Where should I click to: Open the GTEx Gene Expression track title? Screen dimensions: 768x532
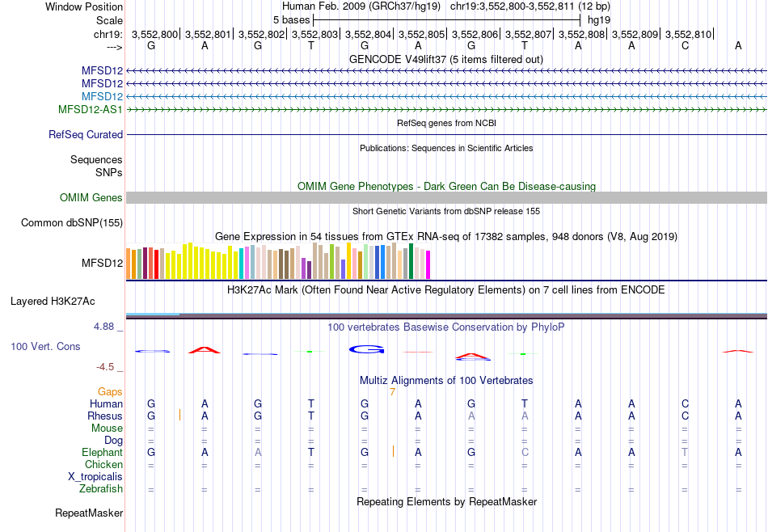coord(446,237)
